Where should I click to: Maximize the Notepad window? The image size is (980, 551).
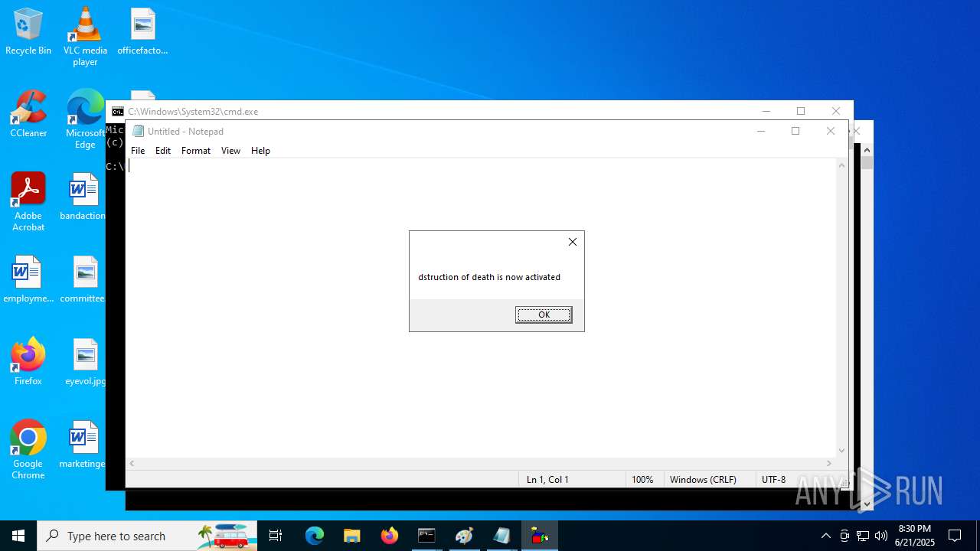795,131
